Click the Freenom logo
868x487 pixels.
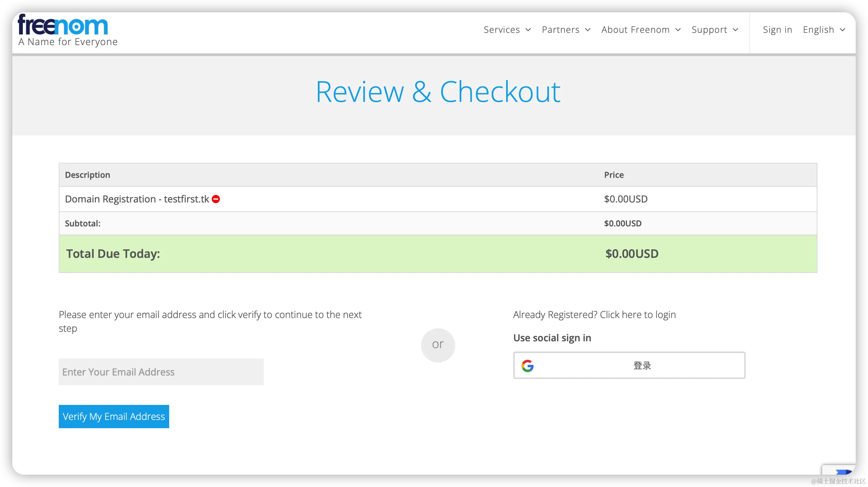pos(63,25)
